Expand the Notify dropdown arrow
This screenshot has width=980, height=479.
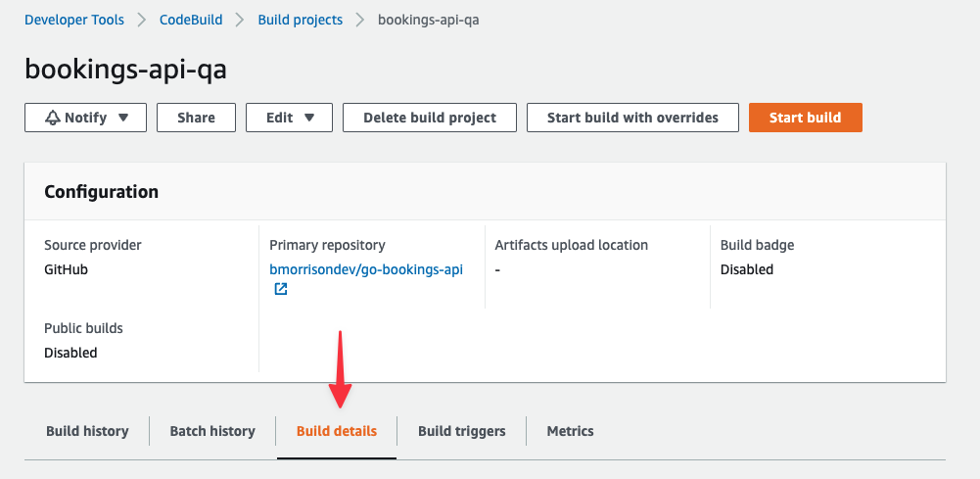point(123,118)
